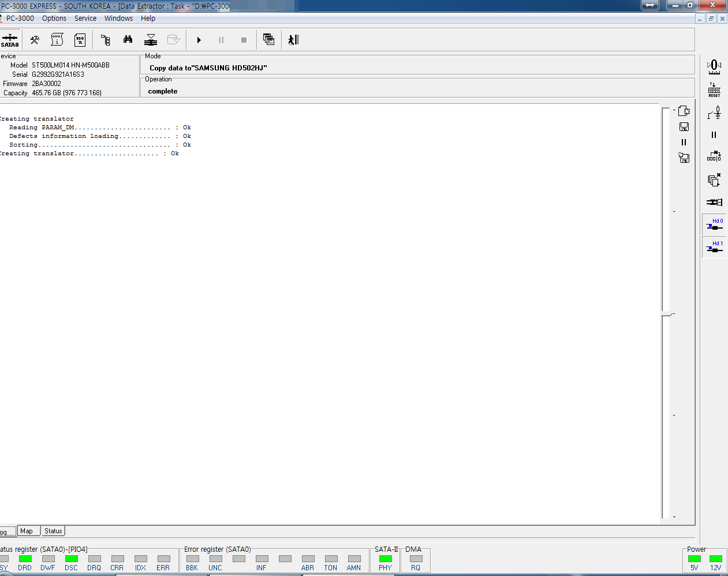The width and height of the screenshot is (728, 576).
Task: Click the 12V power indicator
Action: pyautogui.click(x=715, y=559)
